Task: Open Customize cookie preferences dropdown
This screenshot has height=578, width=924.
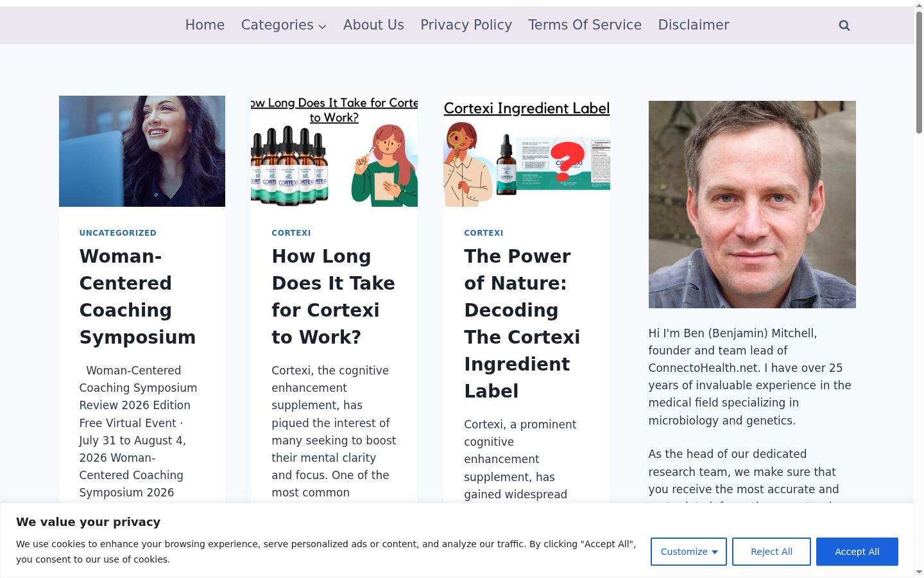Action: [x=689, y=552]
